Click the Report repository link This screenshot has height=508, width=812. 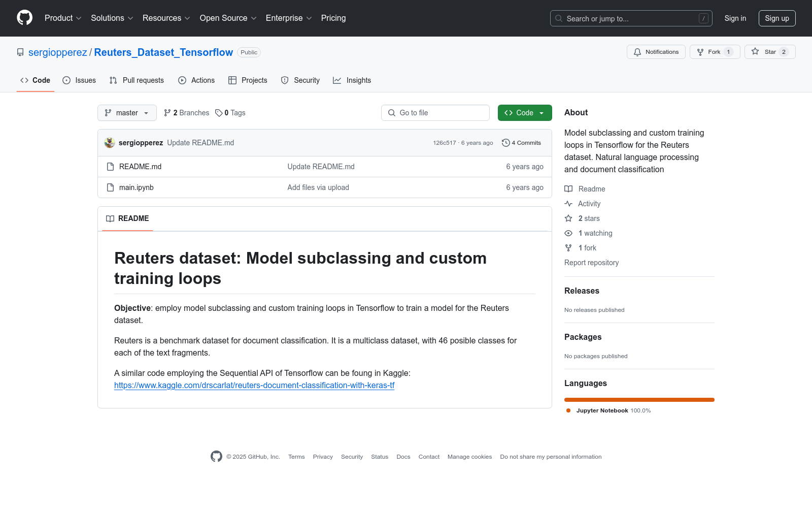click(x=591, y=263)
